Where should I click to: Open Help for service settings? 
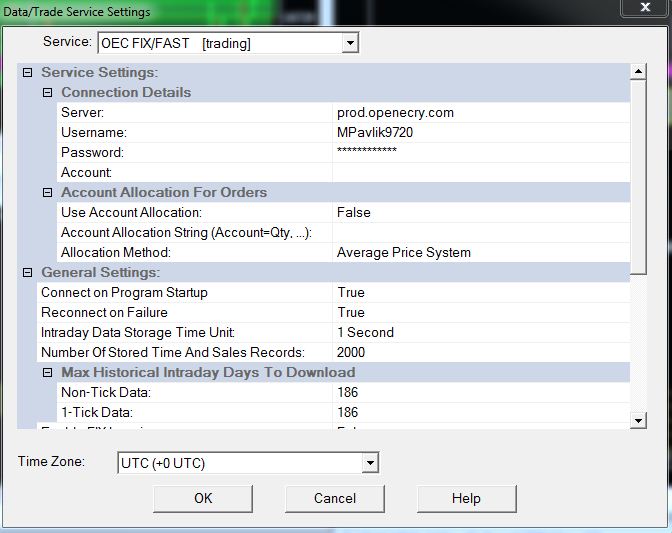click(466, 498)
